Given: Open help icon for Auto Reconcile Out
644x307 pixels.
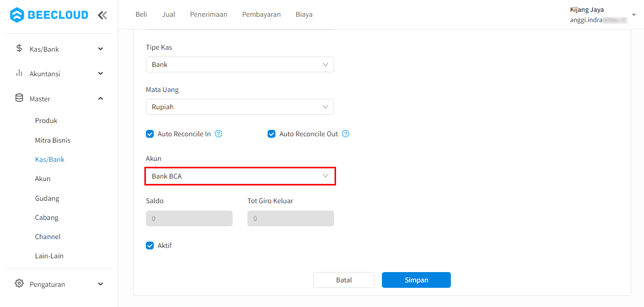Looking at the screenshot, I should click(346, 134).
